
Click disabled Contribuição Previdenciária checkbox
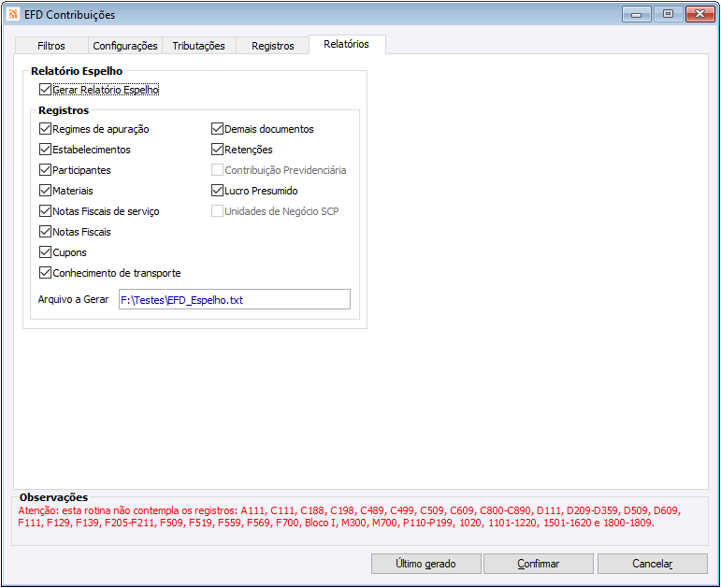[x=217, y=170]
